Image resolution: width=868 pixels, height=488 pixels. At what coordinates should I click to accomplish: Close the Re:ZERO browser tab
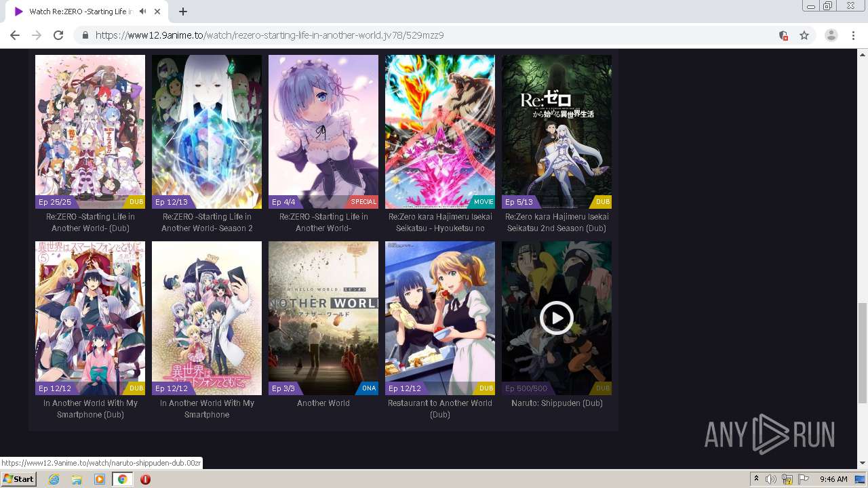coord(157,12)
